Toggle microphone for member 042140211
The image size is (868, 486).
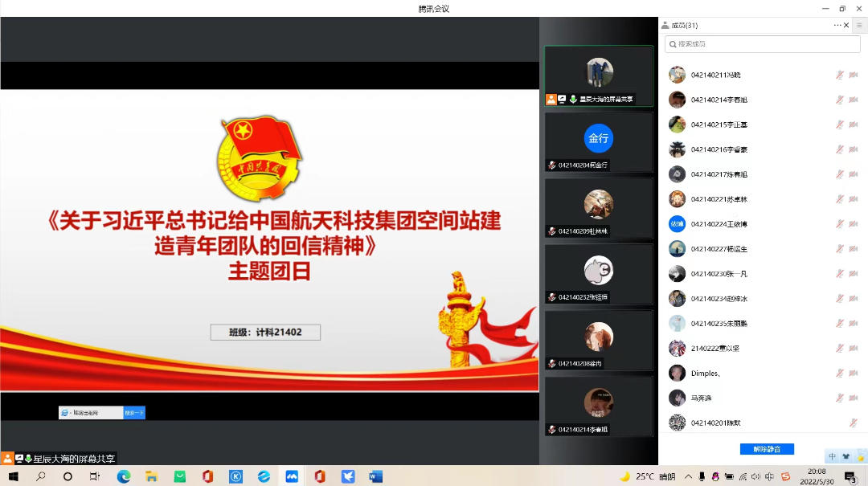point(840,75)
